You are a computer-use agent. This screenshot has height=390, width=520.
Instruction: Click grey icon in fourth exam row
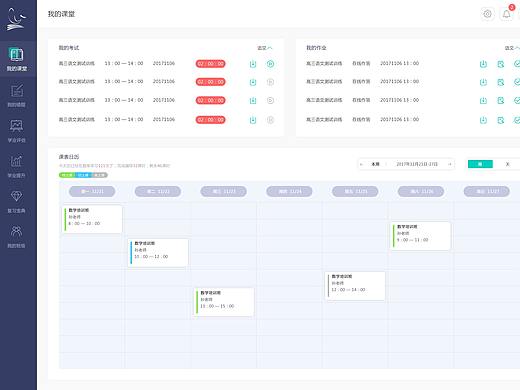(270, 120)
